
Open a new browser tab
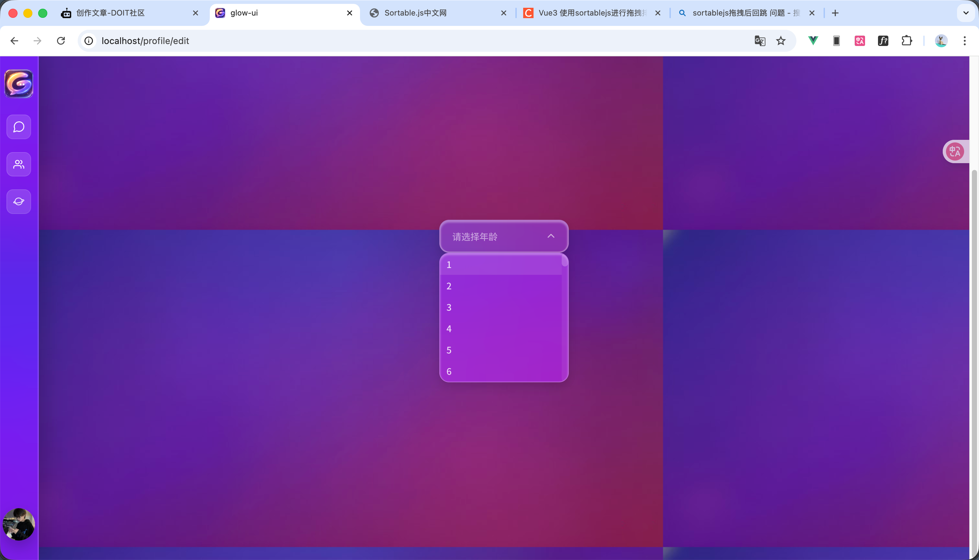[835, 13]
